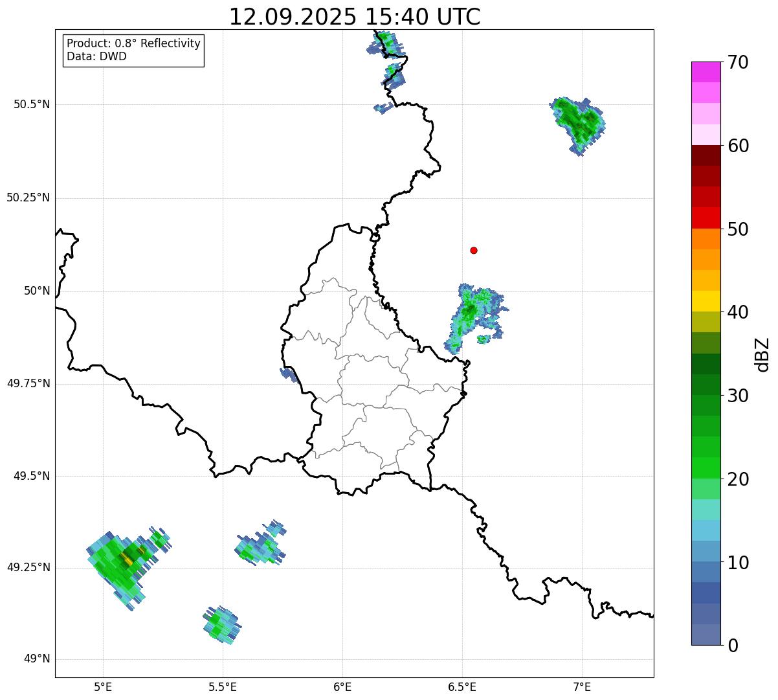The image size is (778, 700).
Task: Click the 'Product: 0.8° Reflectivity' label
Action: pos(134,43)
